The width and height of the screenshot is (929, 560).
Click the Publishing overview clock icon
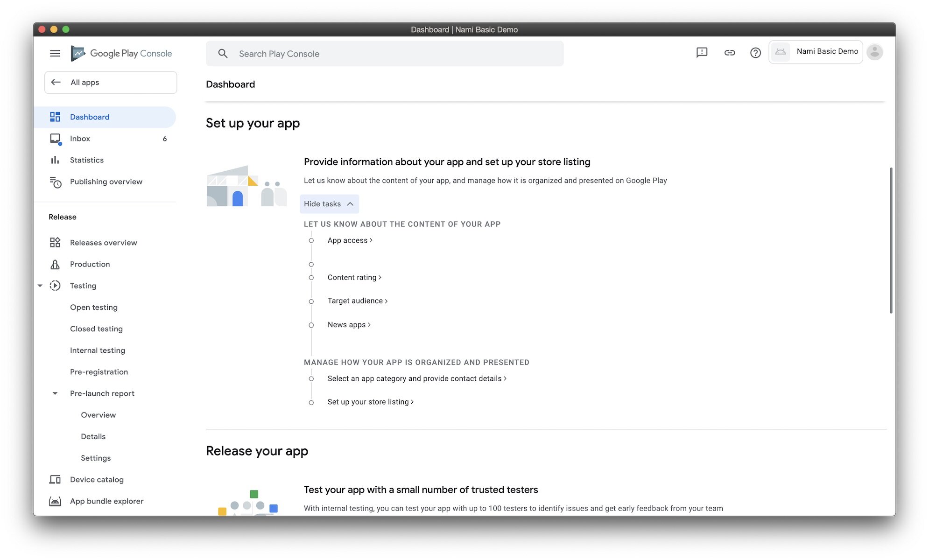tap(56, 182)
